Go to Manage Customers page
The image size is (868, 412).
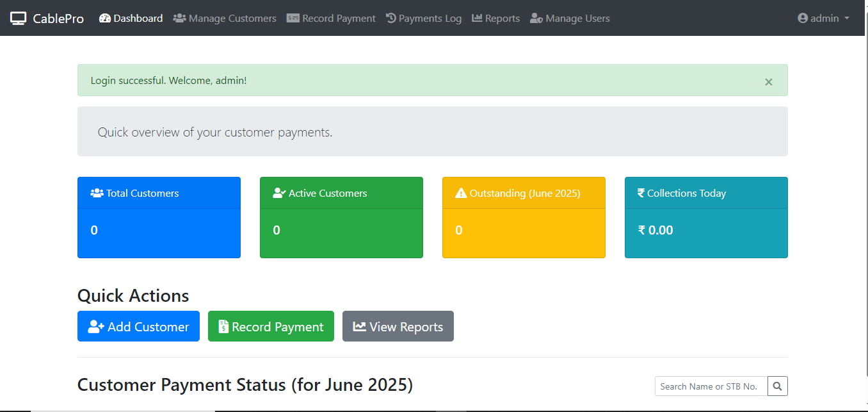[x=225, y=19]
